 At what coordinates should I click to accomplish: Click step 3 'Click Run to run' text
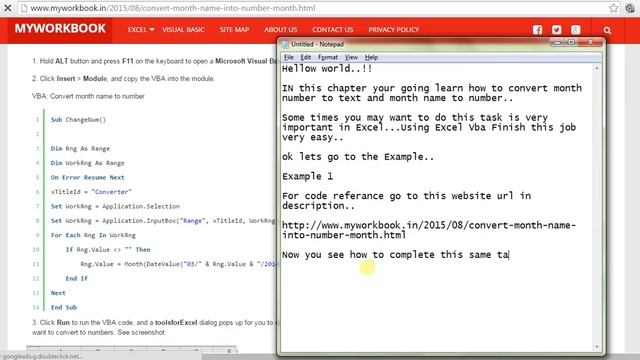[154, 327]
